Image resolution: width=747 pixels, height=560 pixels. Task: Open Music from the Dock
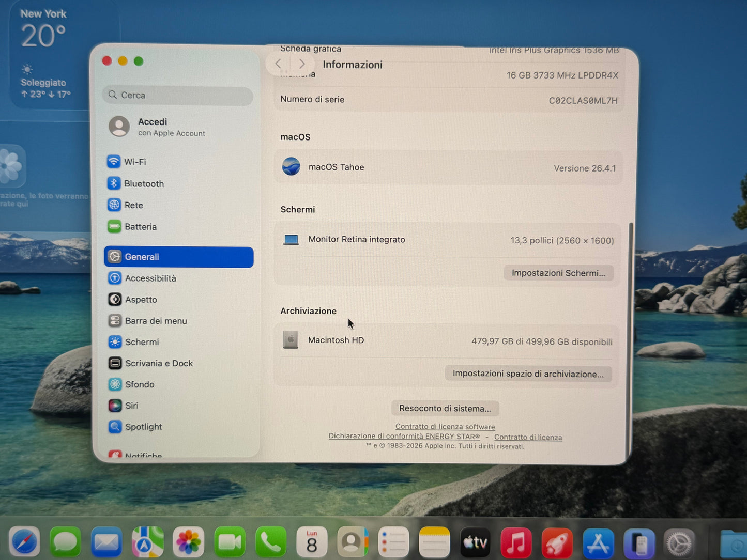click(516, 543)
